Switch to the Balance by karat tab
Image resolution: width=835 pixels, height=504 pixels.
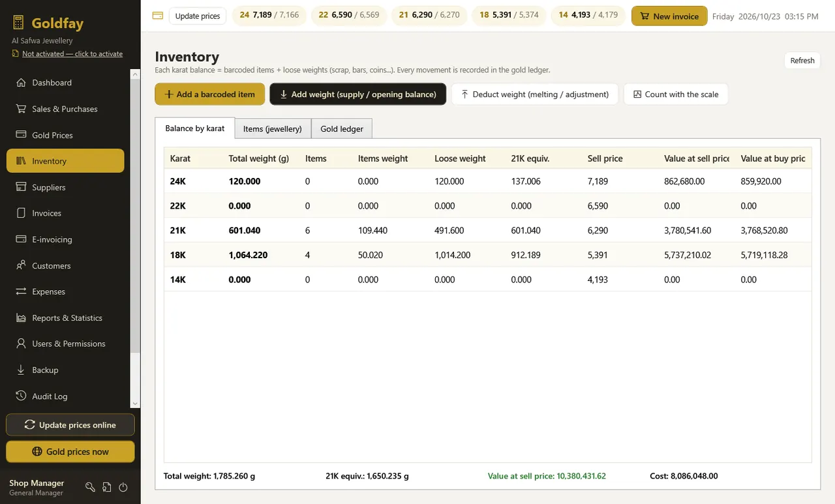pyautogui.click(x=195, y=128)
